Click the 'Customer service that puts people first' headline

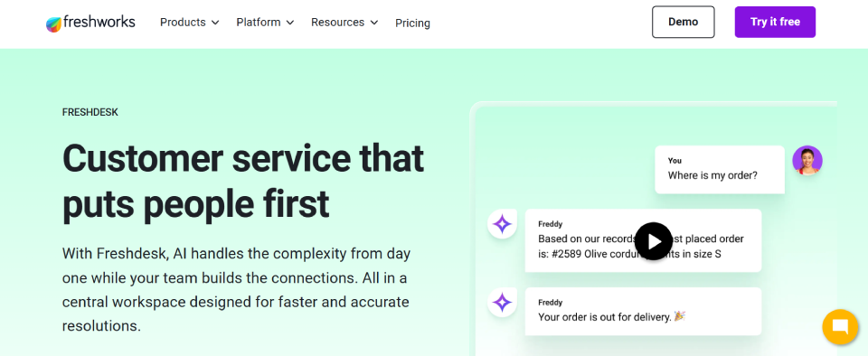(x=243, y=181)
